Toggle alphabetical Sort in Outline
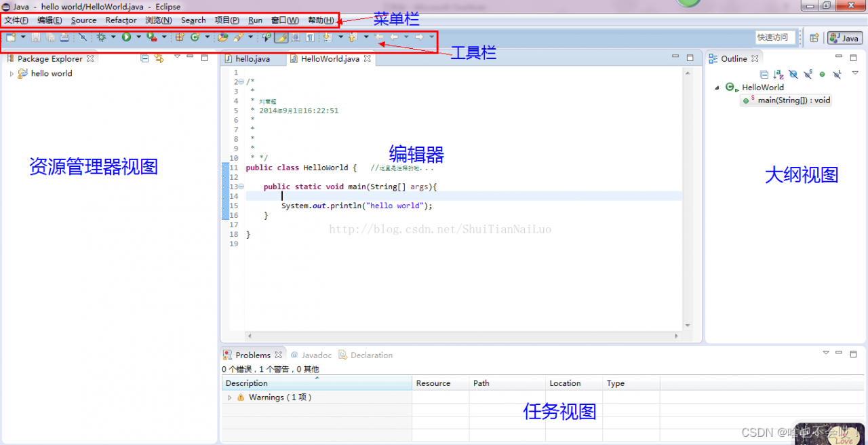The height and width of the screenshot is (445, 868). [778, 75]
